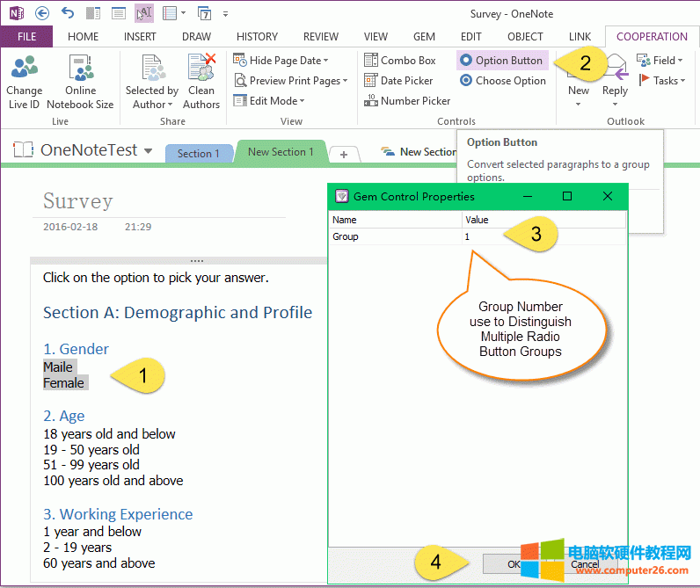This screenshot has height=588, width=700.
Task: Expand the Preview Print Pages dropdown
Action: click(x=345, y=81)
